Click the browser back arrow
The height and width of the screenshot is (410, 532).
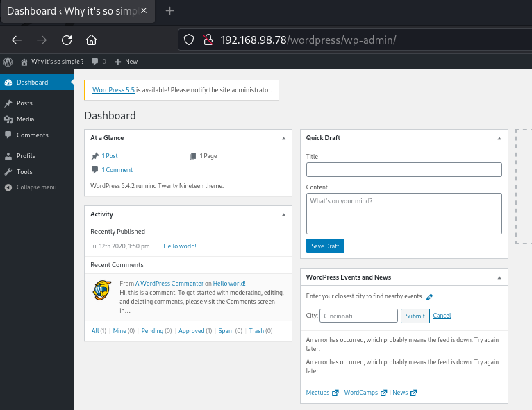point(17,40)
